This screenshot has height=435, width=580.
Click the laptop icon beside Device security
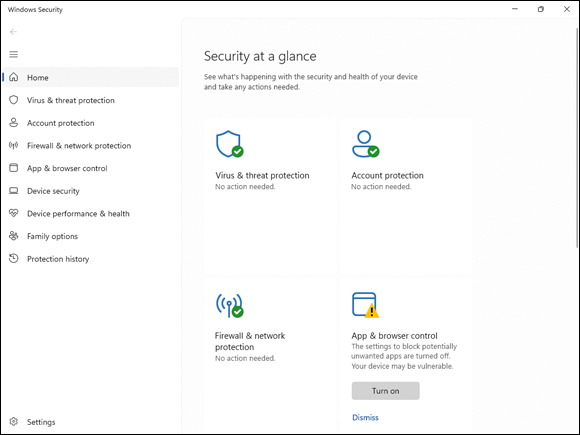pyautogui.click(x=14, y=191)
